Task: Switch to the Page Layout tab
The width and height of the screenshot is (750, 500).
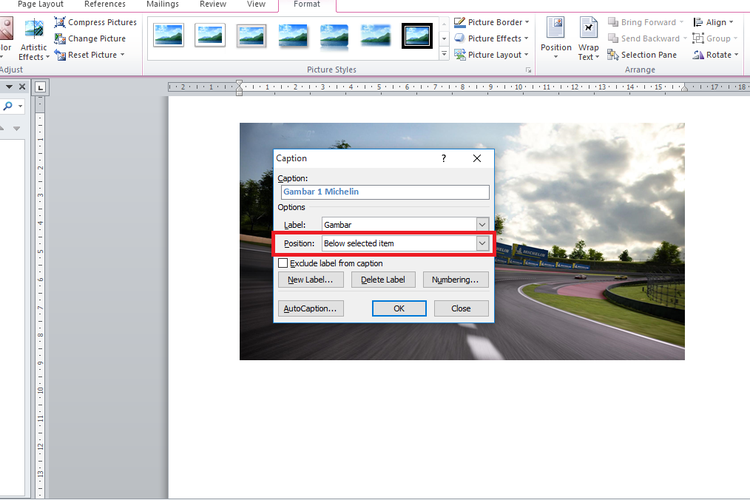Action: 41,4
